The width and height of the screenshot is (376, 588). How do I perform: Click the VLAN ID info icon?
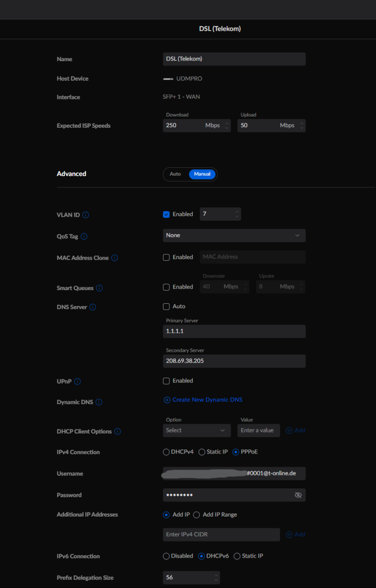click(86, 215)
